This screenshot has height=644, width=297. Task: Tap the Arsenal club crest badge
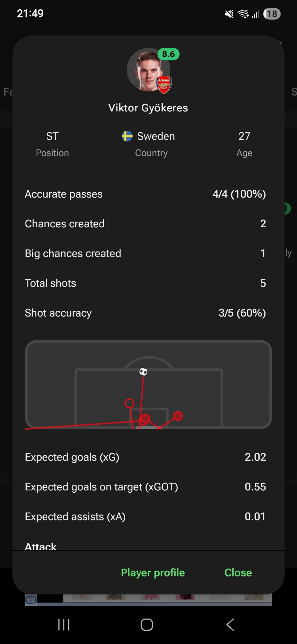point(164,85)
